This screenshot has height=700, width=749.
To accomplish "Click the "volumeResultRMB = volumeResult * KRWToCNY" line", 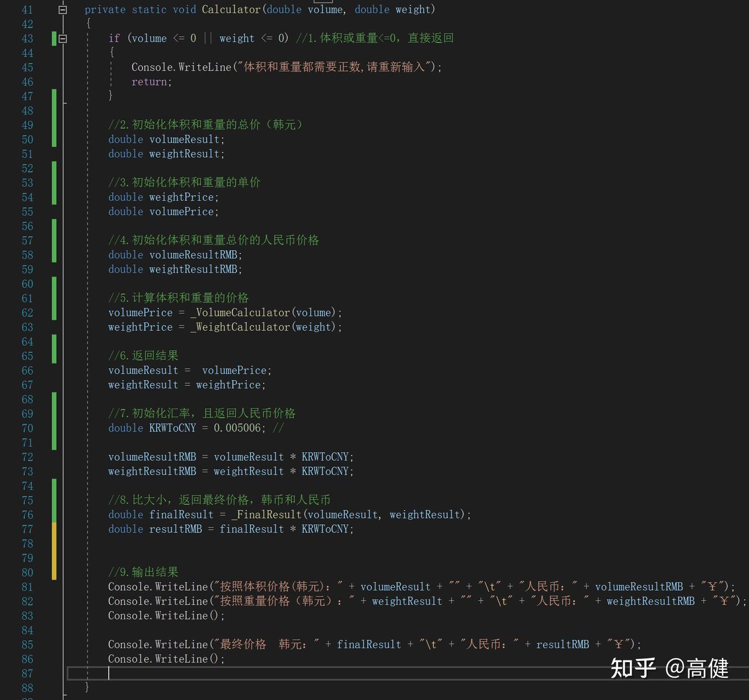I will pos(231,457).
